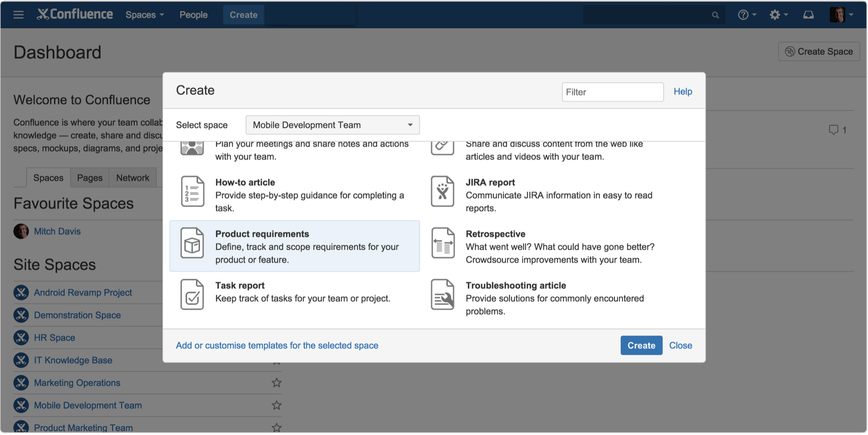Click the Filter text field
Viewport: 868px width, 435px height.
coord(612,92)
